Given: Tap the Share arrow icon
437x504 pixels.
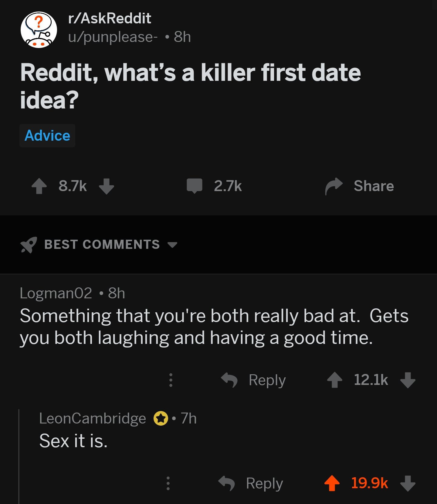Looking at the screenshot, I should 334,186.
